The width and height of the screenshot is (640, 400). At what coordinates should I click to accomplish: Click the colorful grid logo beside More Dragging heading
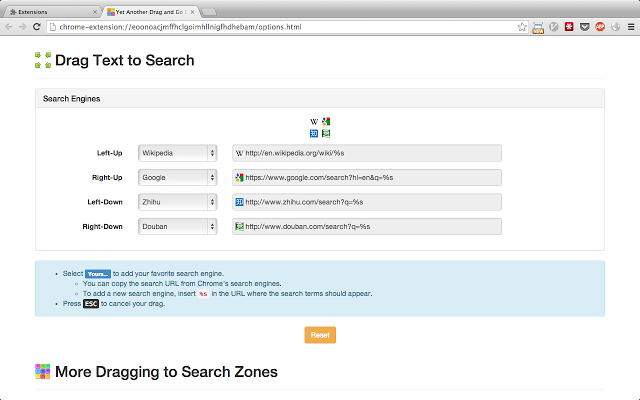click(42, 372)
